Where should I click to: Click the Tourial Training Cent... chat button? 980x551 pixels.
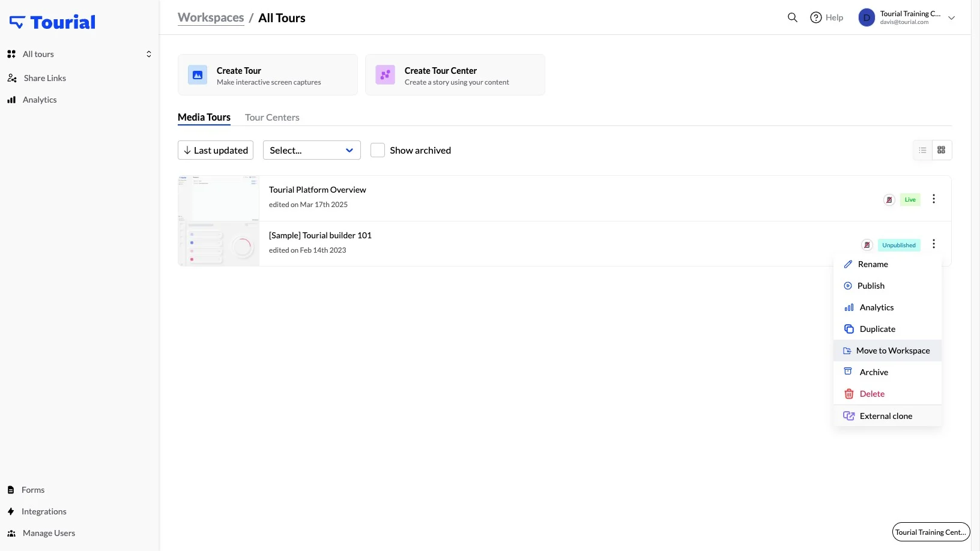tap(931, 532)
